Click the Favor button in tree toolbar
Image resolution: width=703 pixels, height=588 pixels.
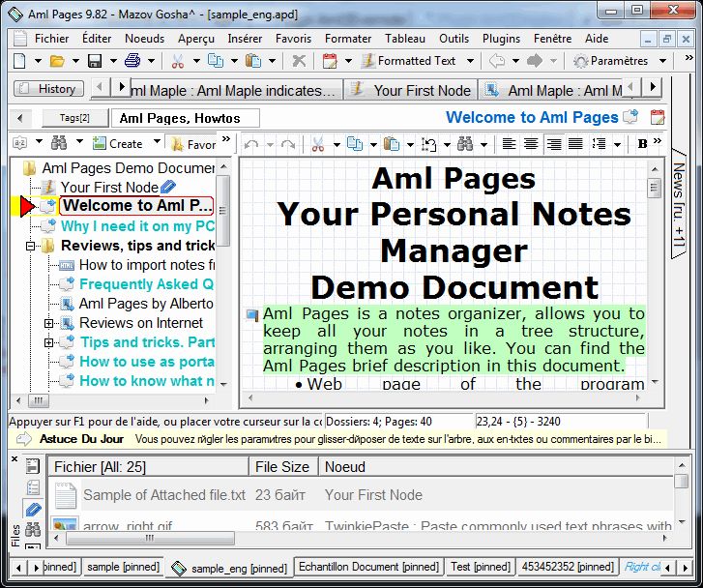click(x=193, y=144)
